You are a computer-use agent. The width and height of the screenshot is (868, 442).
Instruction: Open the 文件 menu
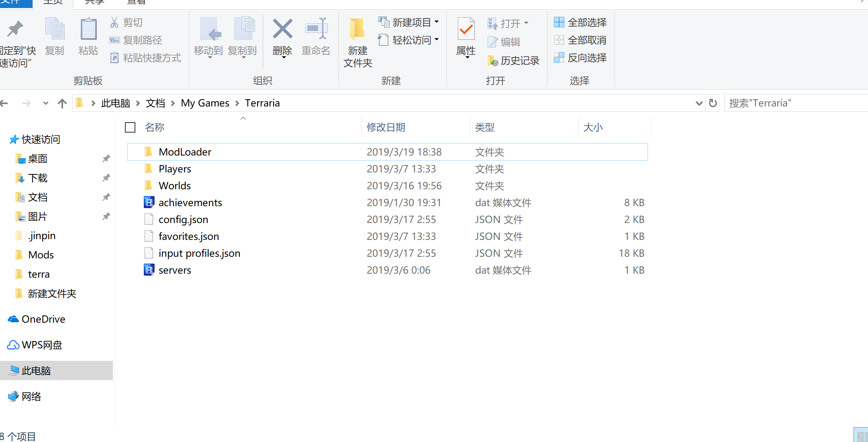(16, 2)
